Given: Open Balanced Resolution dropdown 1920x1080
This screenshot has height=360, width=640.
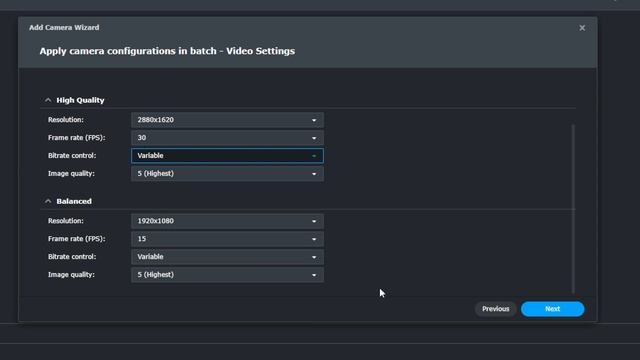Looking at the screenshot, I should pyautogui.click(x=227, y=221).
